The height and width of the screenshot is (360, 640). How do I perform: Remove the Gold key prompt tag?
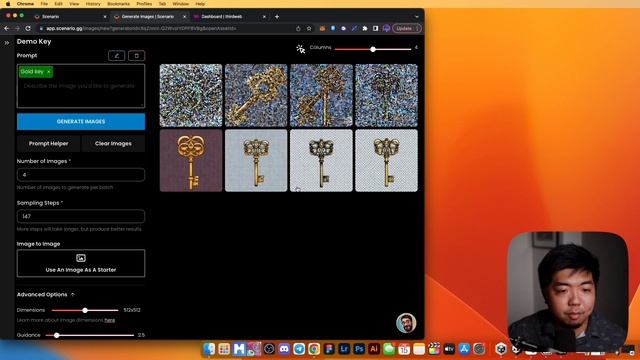[49, 72]
